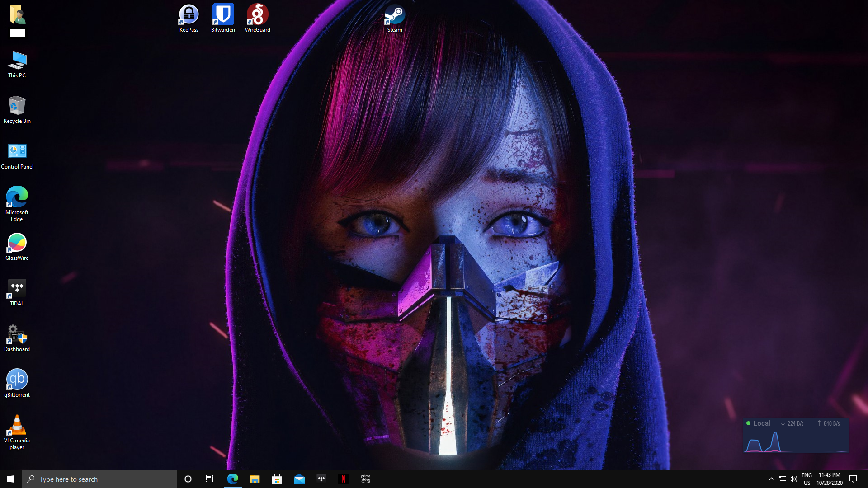
Task: Open Netflix from the taskbar
Action: [x=344, y=479]
